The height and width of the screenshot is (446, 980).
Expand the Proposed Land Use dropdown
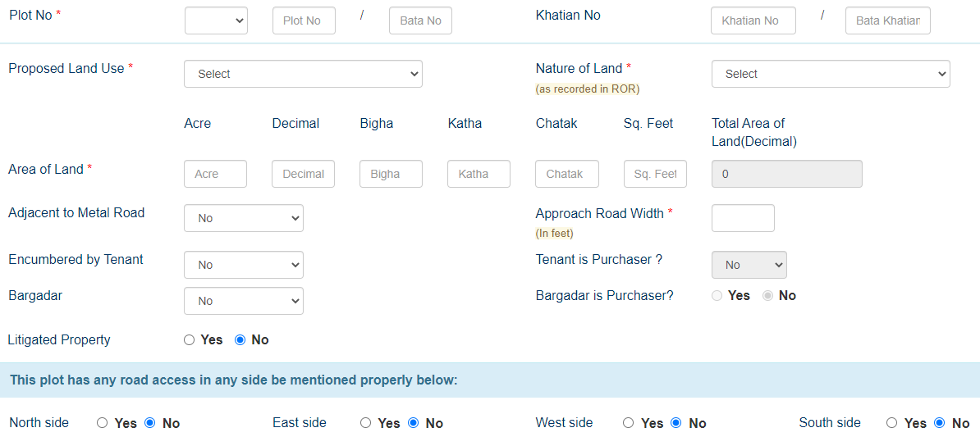pyautogui.click(x=303, y=74)
